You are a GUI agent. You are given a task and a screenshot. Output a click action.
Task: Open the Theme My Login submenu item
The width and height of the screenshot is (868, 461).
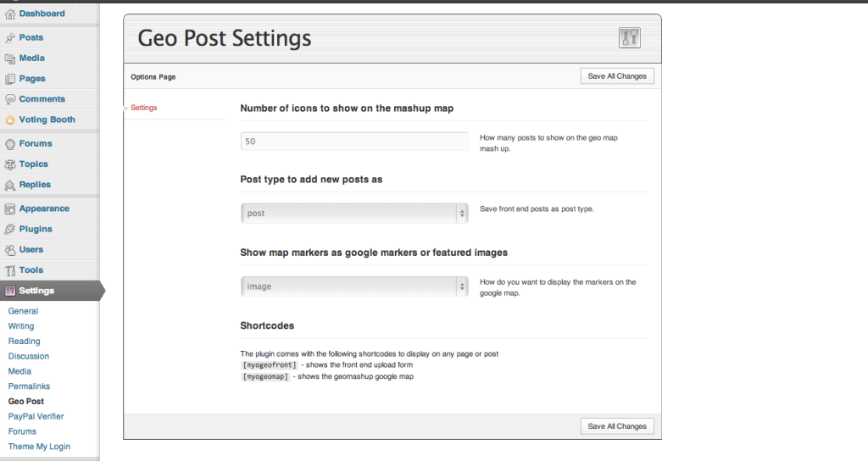pyautogui.click(x=39, y=447)
